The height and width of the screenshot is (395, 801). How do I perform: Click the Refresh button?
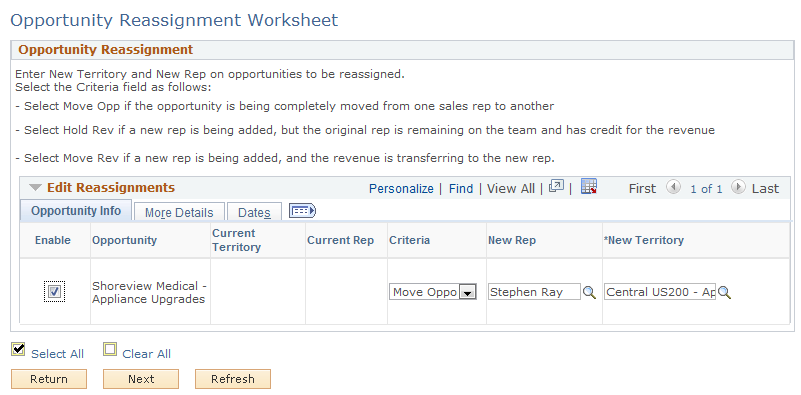(x=233, y=379)
